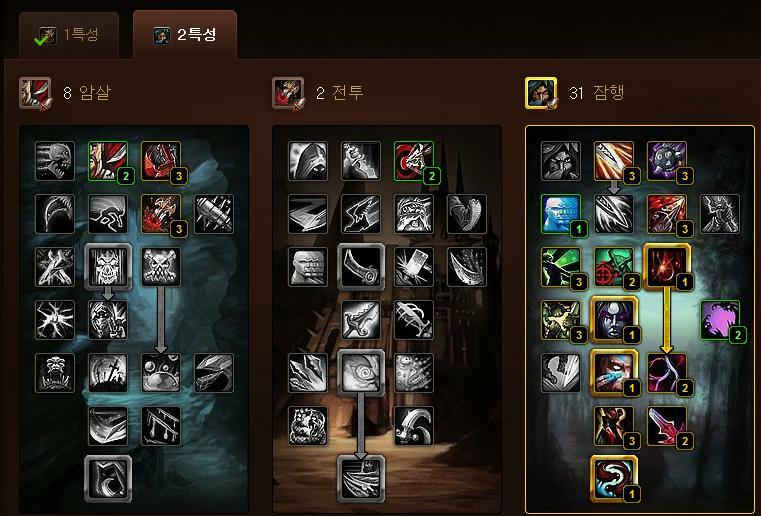
Task: Click the purple spiked ball talent with rank 3
Action: [x=667, y=161]
